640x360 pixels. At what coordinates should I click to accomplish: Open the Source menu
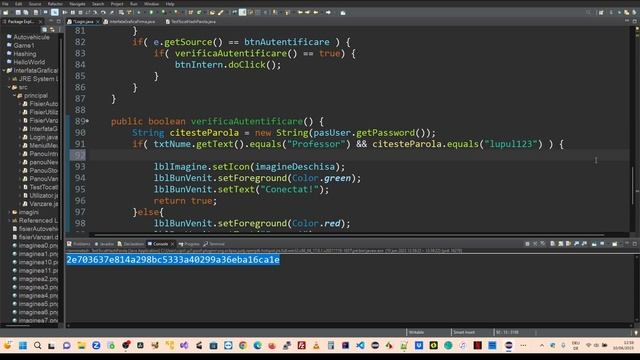coord(35,4)
